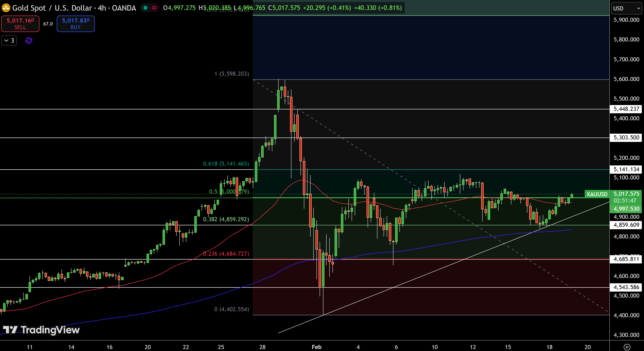Select the 5,141.134 price label
The width and height of the screenshot is (644, 351).
(626, 169)
